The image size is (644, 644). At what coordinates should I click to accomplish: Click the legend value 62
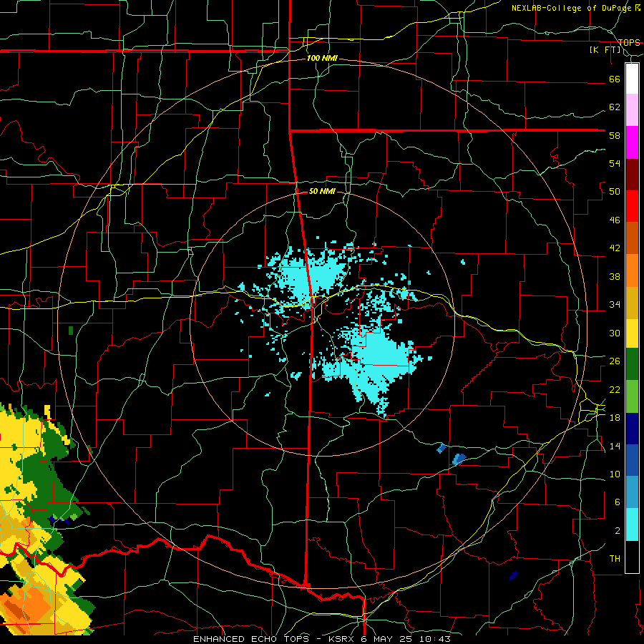(615, 107)
